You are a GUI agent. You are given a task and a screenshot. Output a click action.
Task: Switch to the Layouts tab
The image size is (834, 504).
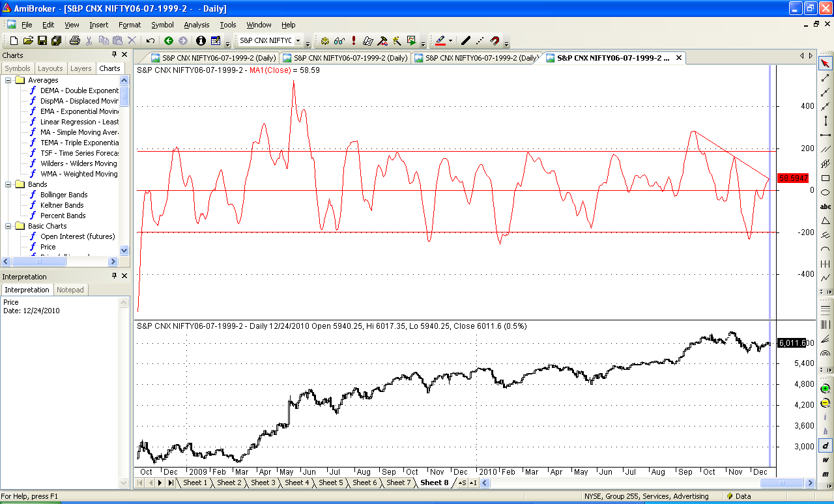(x=50, y=68)
